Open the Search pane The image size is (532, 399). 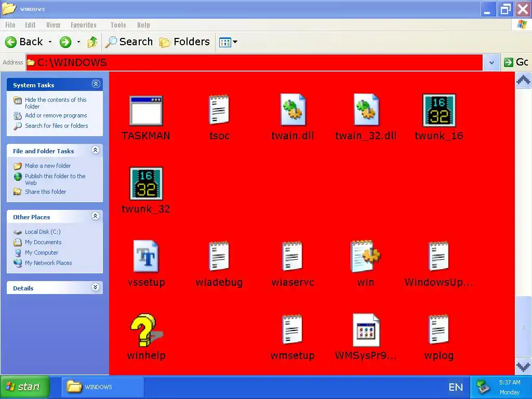129,42
